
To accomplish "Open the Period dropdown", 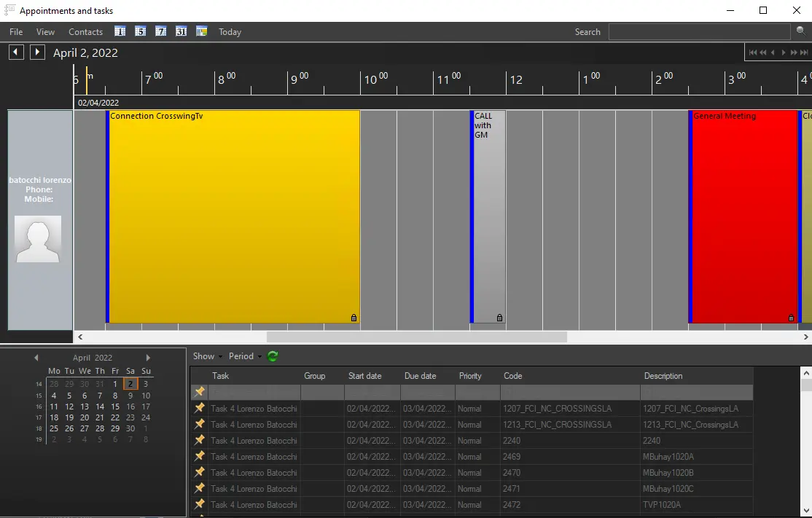I will [x=244, y=356].
